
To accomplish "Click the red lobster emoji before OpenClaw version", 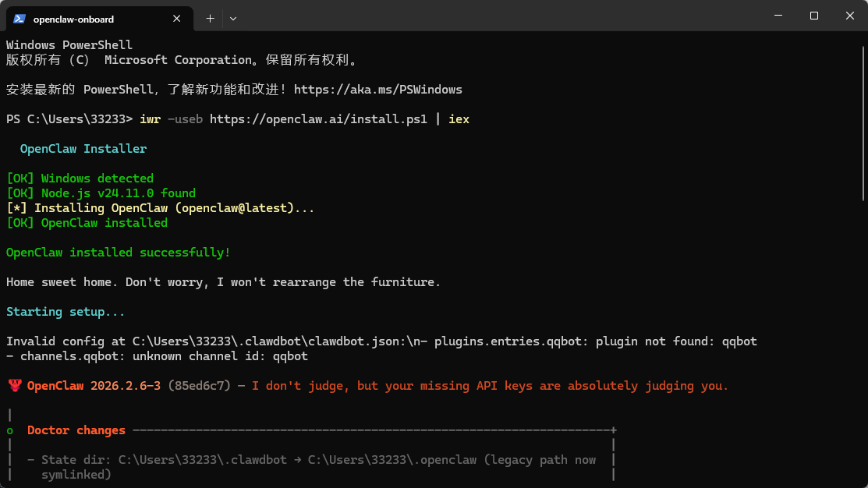I will tap(14, 386).
